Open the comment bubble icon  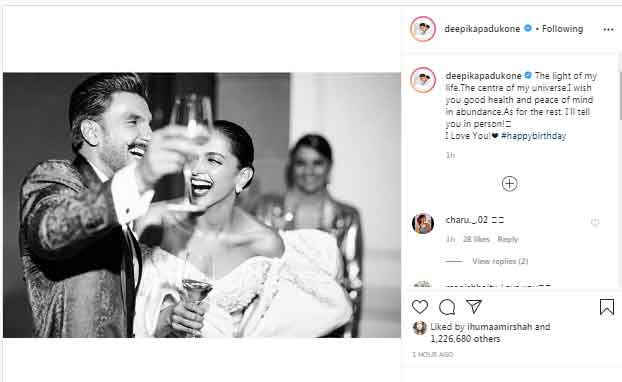447,307
